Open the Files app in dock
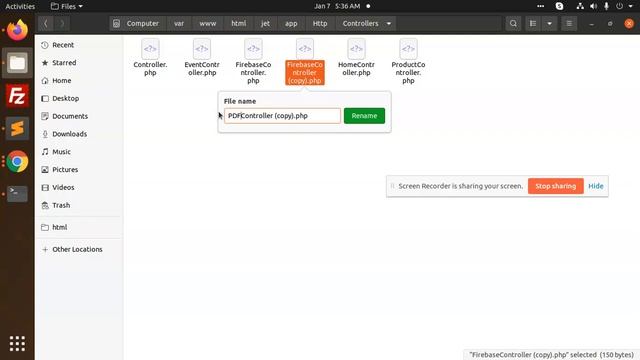640x360 pixels. tap(17, 63)
